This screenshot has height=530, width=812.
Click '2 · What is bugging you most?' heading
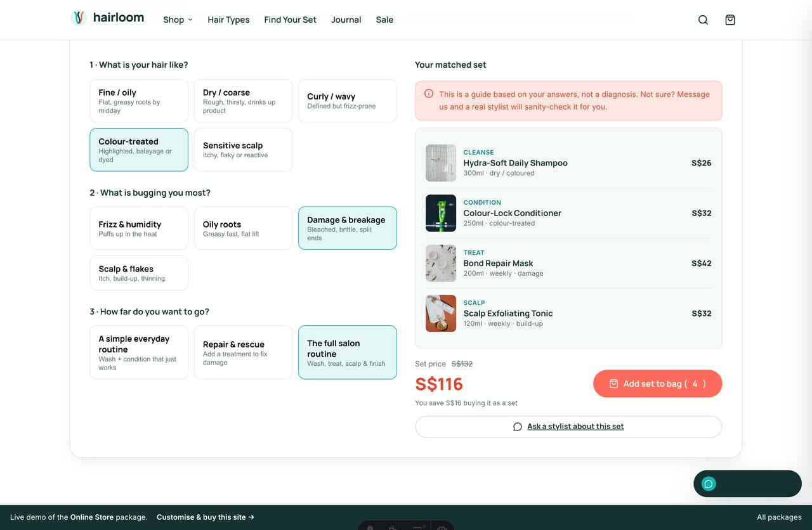(x=150, y=193)
